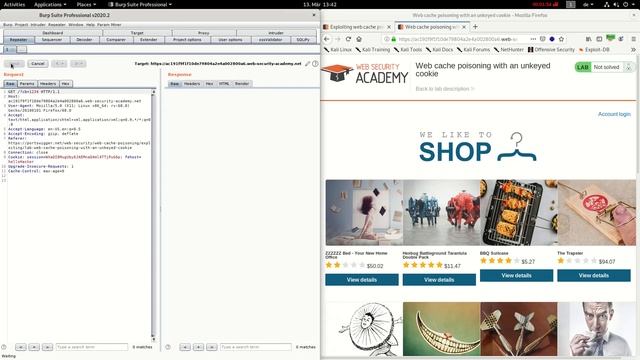Image resolution: width=640 pixels, height=360 pixels.
Task: Open Exploit-DB bookmark
Action: [594, 49]
